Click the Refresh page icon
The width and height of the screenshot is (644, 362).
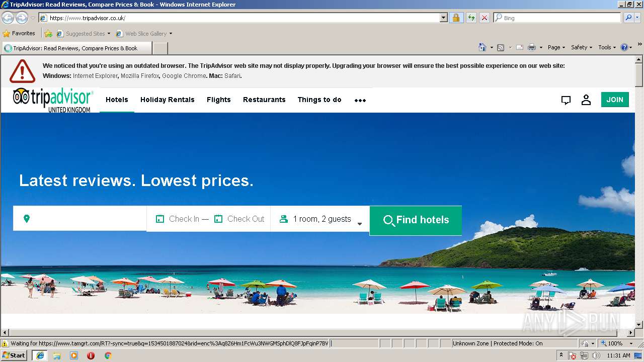coord(471,18)
